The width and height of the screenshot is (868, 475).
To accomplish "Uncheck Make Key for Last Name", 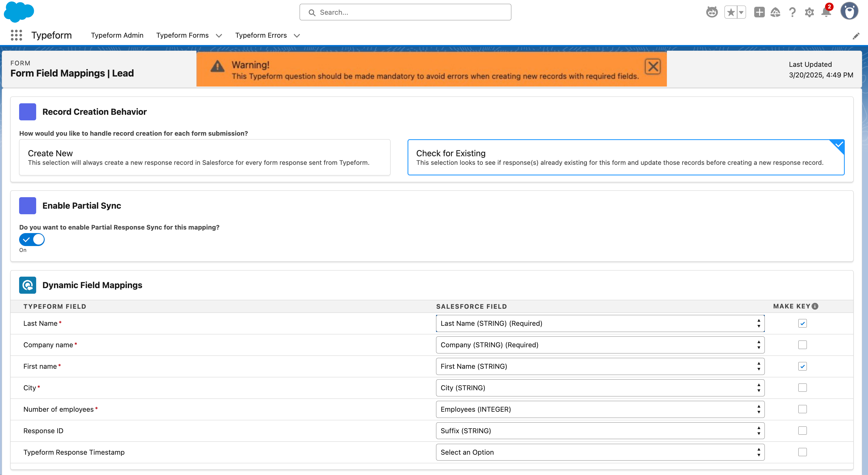I will pos(802,323).
